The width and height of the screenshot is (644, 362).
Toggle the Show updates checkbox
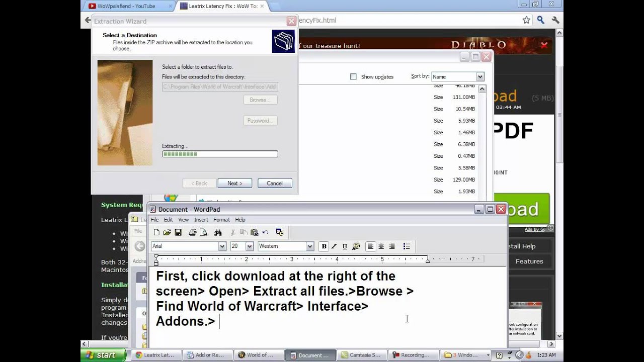point(353,77)
